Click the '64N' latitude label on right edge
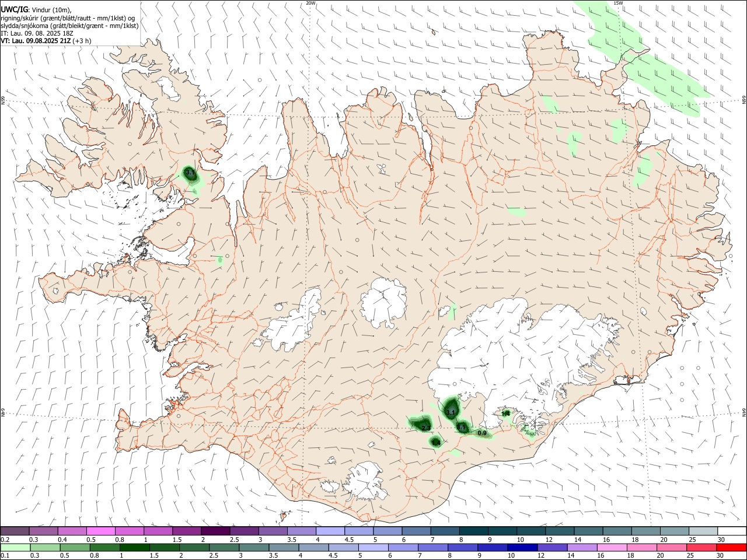Image resolution: width=747 pixels, height=560 pixels. [x=744, y=412]
